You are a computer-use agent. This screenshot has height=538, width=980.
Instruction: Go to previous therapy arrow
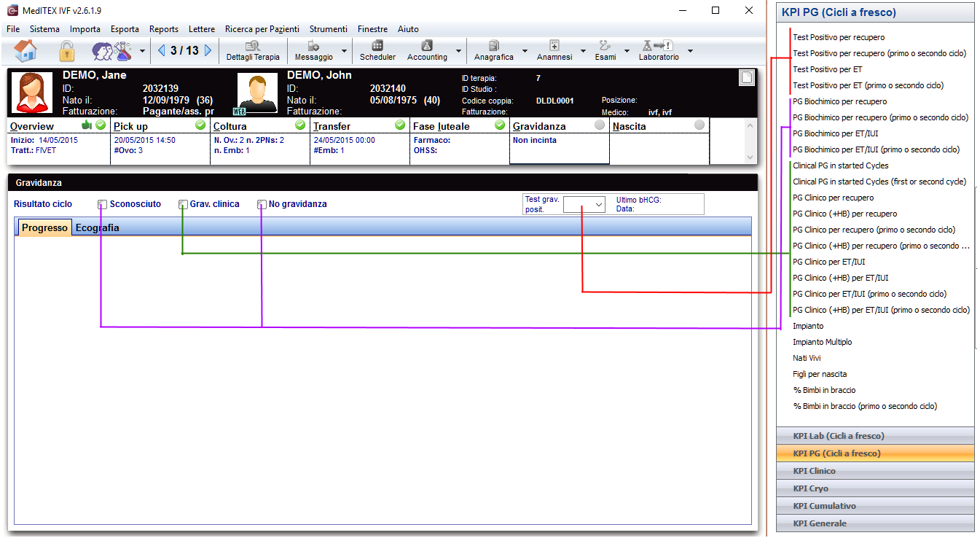[x=162, y=51]
